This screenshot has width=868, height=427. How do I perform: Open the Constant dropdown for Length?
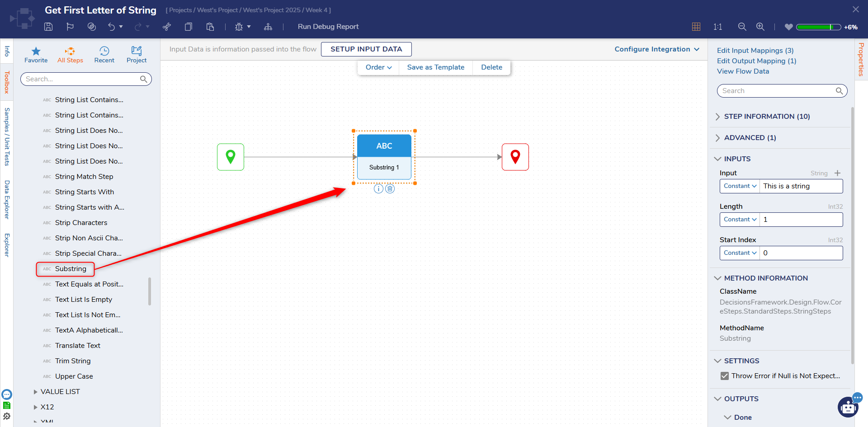[x=740, y=220]
